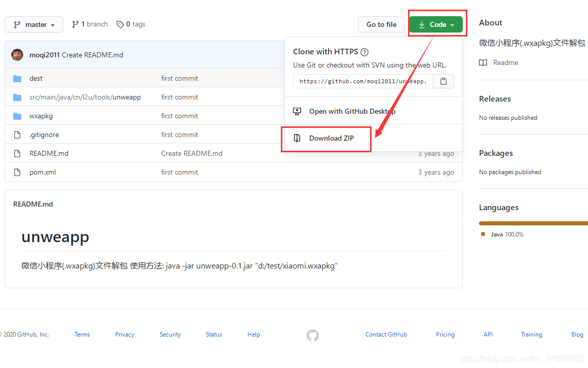The height and width of the screenshot is (368, 588).
Task: Click the Readme book icon in About
Action: (483, 63)
